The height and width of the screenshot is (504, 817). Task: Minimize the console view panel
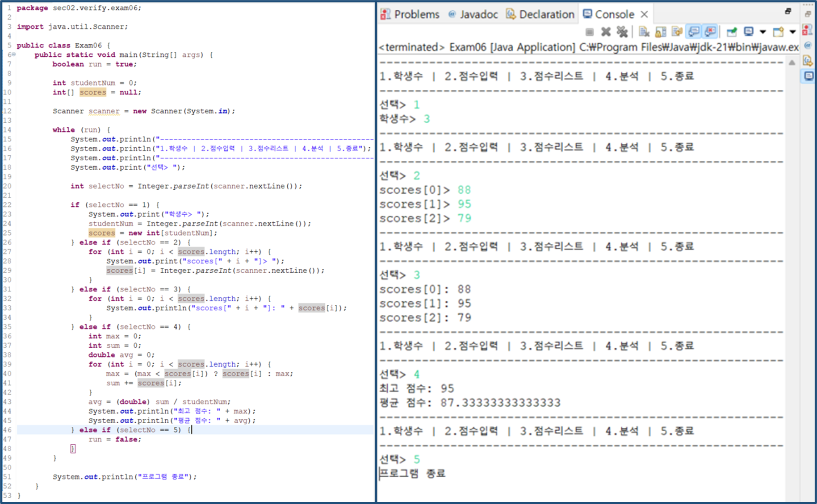coord(788,11)
